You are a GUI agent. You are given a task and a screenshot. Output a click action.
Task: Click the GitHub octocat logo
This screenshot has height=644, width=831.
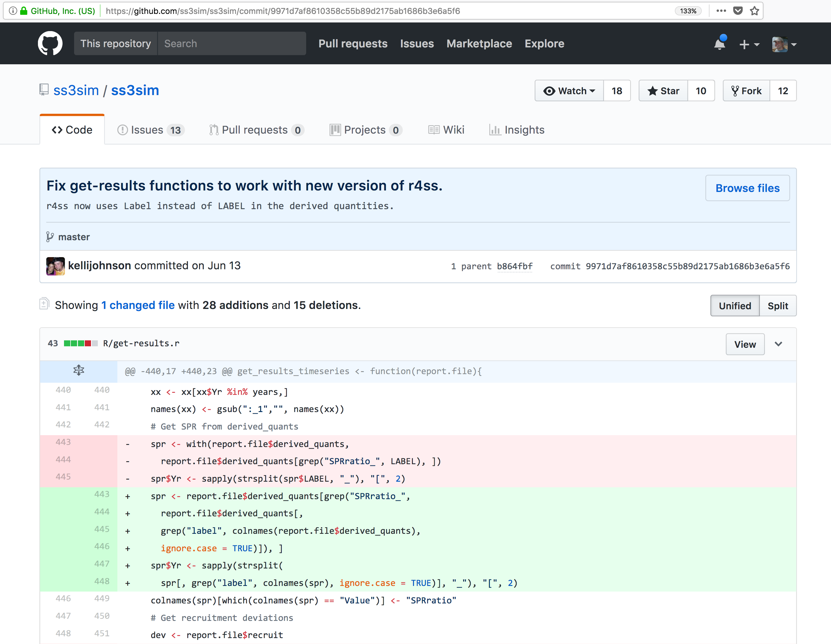click(50, 43)
